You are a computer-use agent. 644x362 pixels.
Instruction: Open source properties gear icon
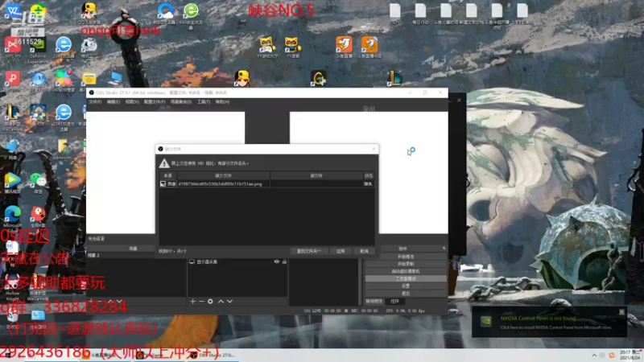pos(210,301)
